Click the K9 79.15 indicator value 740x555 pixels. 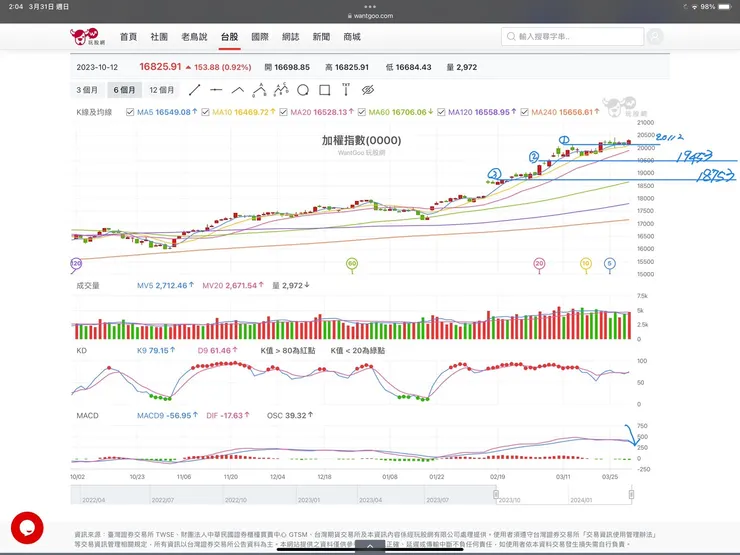(156, 351)
